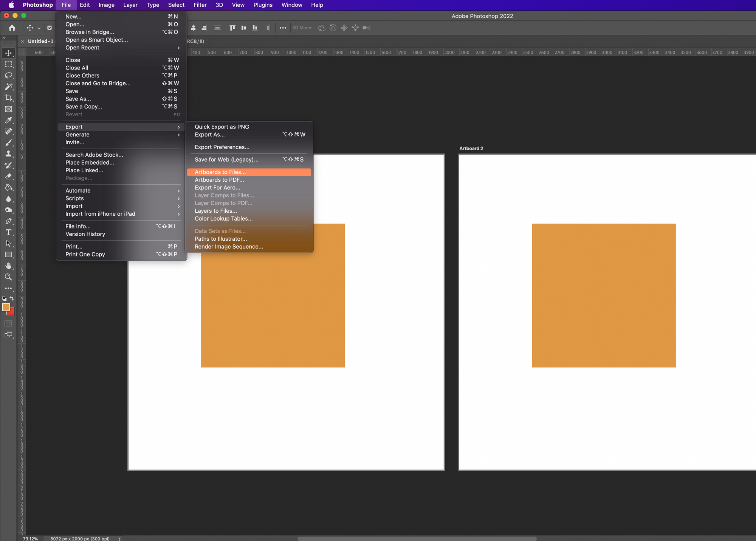756x541 pixels.
Task: Click the foreground orange color swatch
Action: (x=5, y=307)
